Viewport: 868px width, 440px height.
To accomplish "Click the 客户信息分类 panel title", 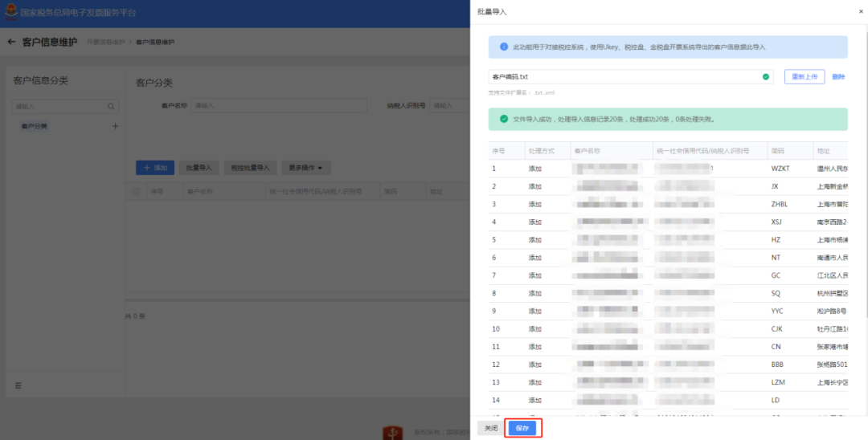I will click(x=40, y=81).
